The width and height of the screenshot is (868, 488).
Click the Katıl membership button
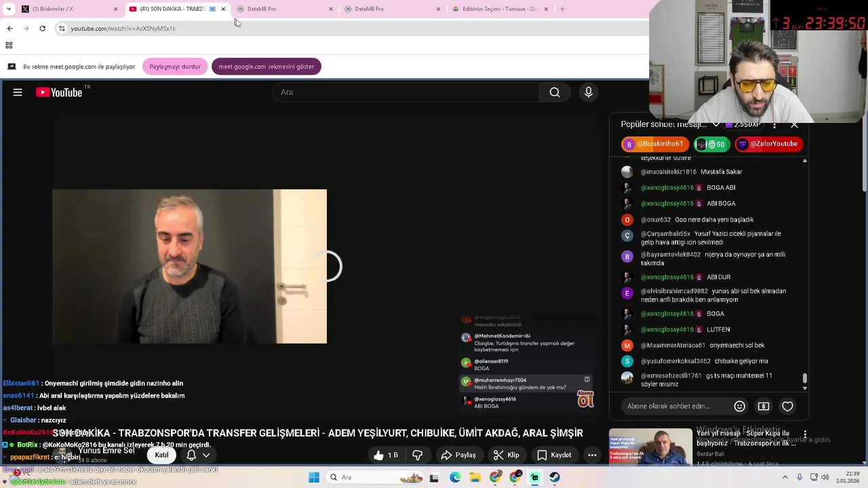[x=161, y=455]
